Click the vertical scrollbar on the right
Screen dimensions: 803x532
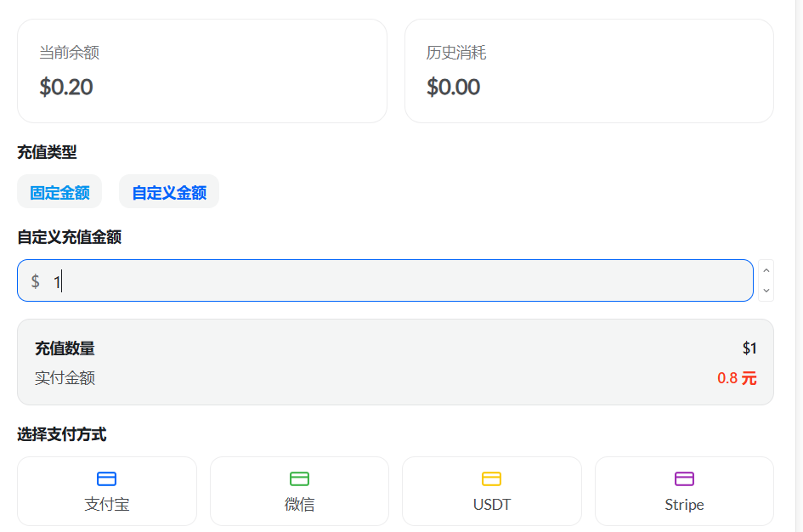point(798,255)
